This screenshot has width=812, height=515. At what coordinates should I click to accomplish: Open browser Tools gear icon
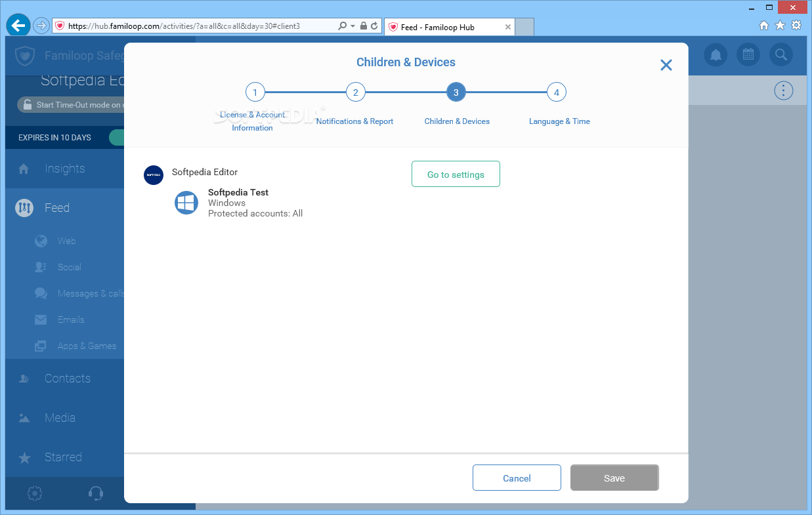tap(796, 26)
